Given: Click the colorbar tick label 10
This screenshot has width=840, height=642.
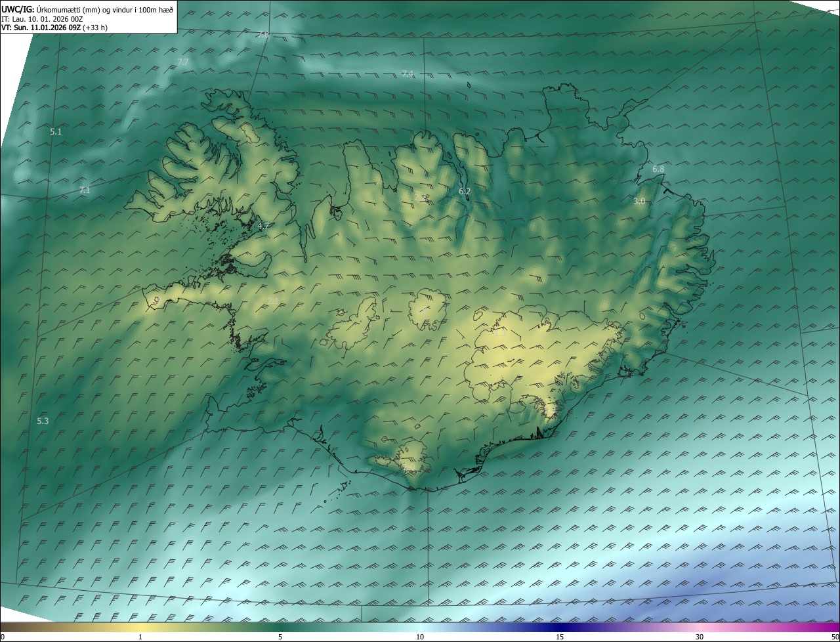Looking at the screenshot, I should pyautogui.click(x=420, y=637).
